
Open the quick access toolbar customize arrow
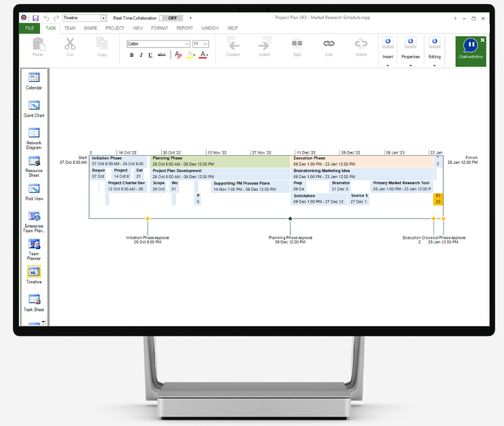pyautogui.click(x=190, y=18)
